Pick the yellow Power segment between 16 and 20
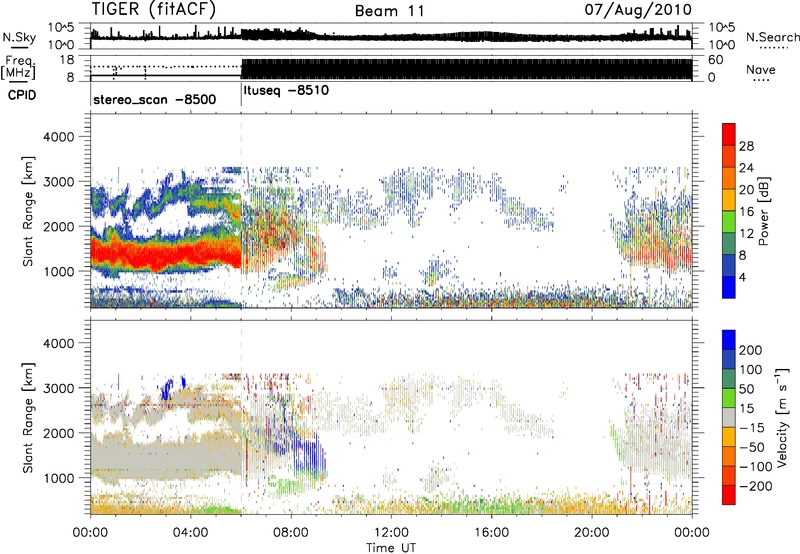Viewport: 800px width, 554px height. point(729,200)
